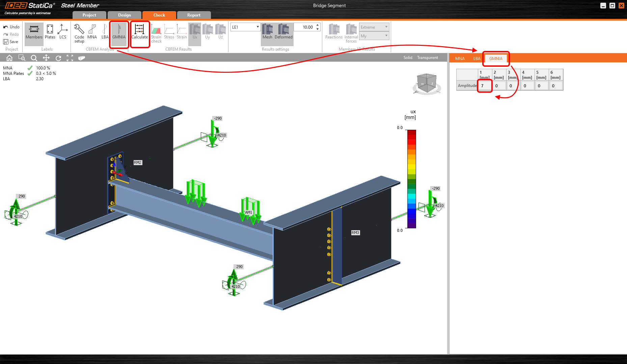Open the My internal force dropdown

click(374, 36)
